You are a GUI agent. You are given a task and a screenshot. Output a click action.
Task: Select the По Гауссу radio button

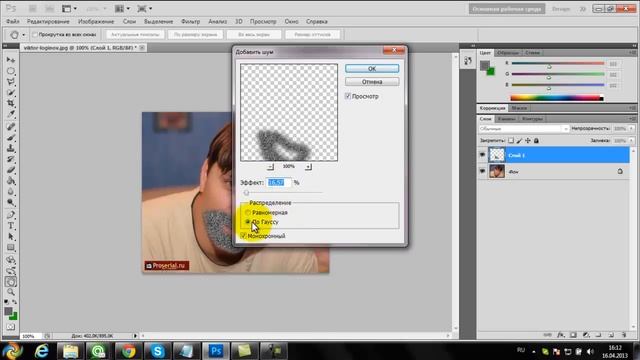point(248,222)
